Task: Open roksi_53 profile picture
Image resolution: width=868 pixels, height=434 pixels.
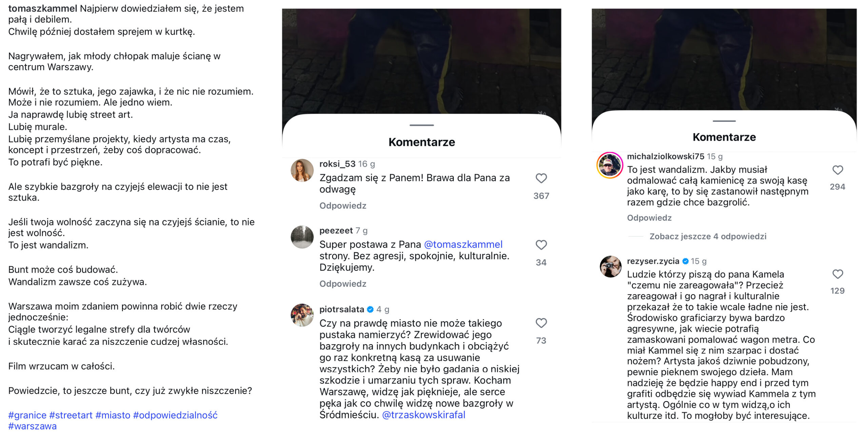Action: pos(302,170)
